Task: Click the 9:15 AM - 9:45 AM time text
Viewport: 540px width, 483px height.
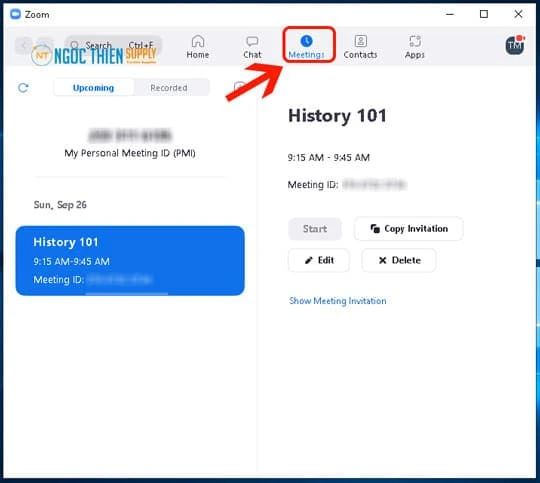Action: click(x=329, y=157)
